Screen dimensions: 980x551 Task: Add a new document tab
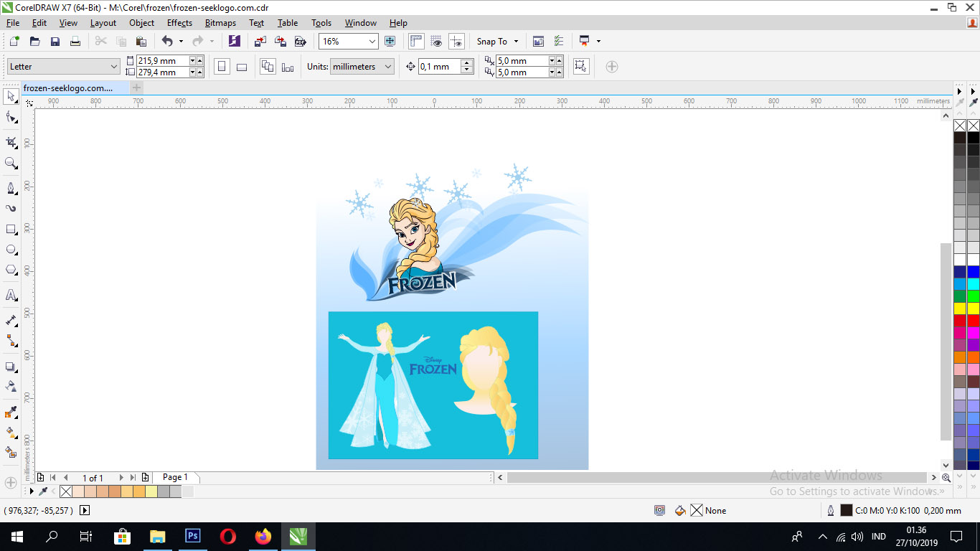136,88
